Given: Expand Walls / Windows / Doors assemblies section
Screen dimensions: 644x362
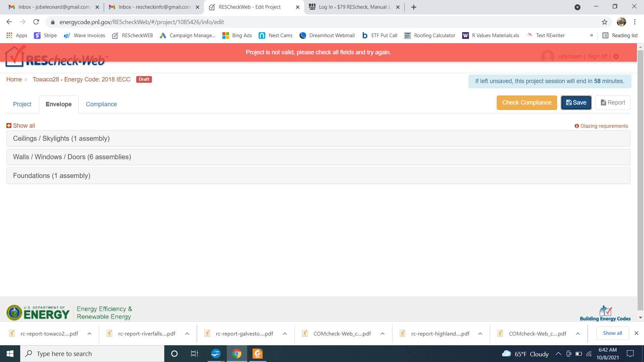Looking at the screenshot, I should [x=72, y=157].
